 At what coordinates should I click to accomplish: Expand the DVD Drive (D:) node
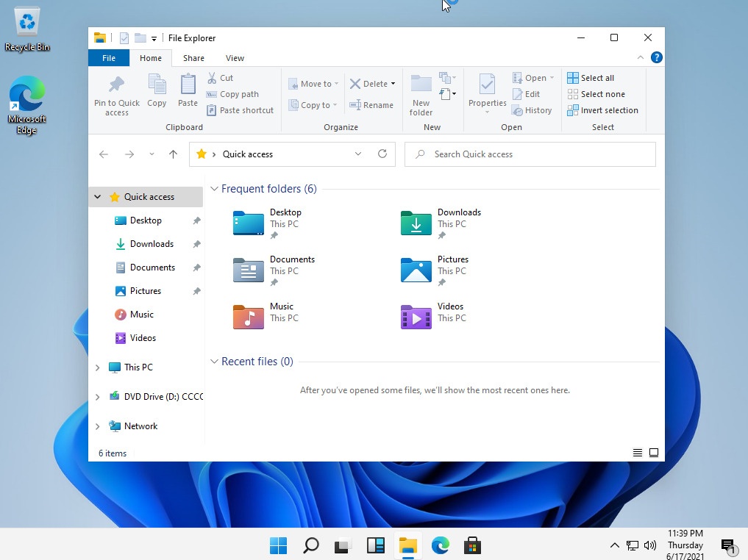(97, 397)
